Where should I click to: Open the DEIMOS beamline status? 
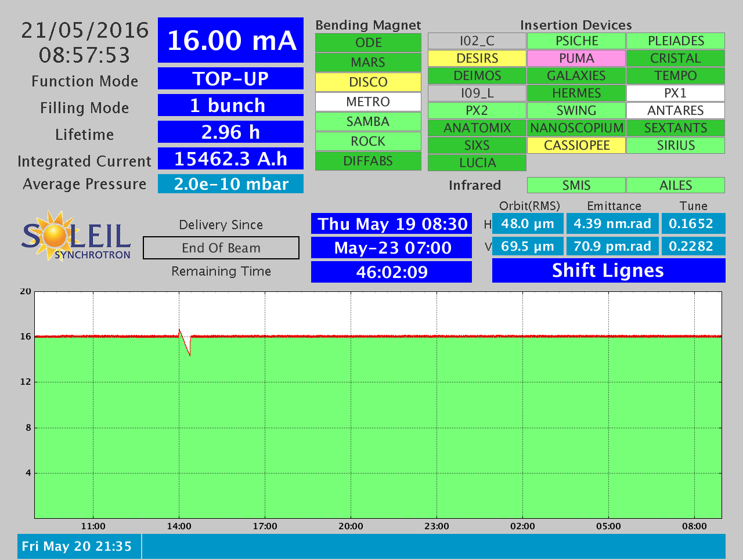[477, 76]
